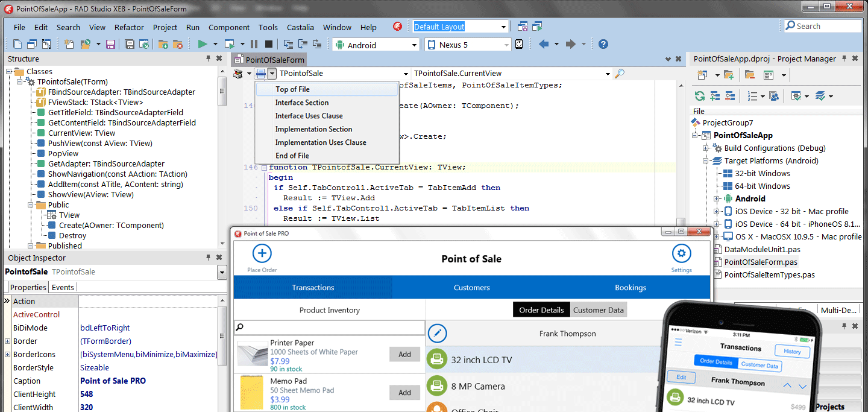Click the Place Order plus icon
868x412 pixels.
coord(262,254)
